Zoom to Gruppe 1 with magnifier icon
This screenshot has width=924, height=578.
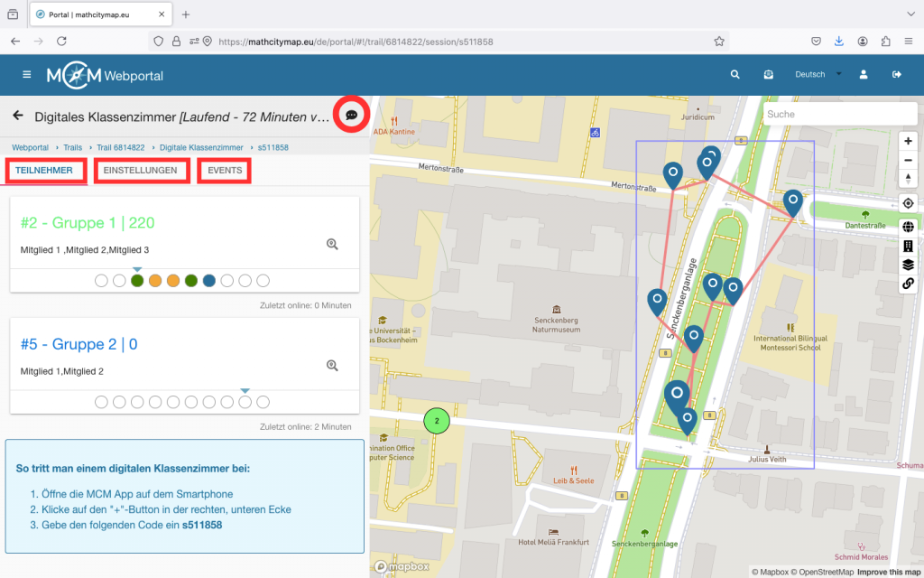tap(332, 244)
